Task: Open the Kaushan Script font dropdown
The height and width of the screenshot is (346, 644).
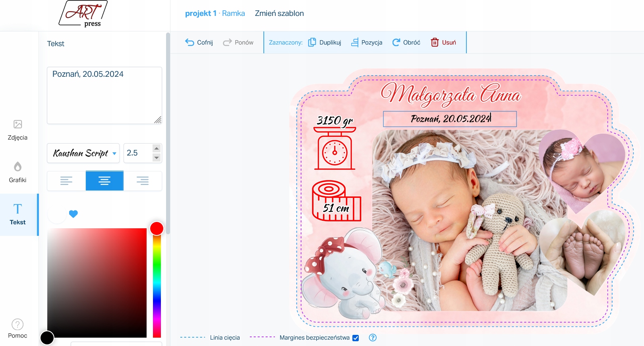Action: 83,153
